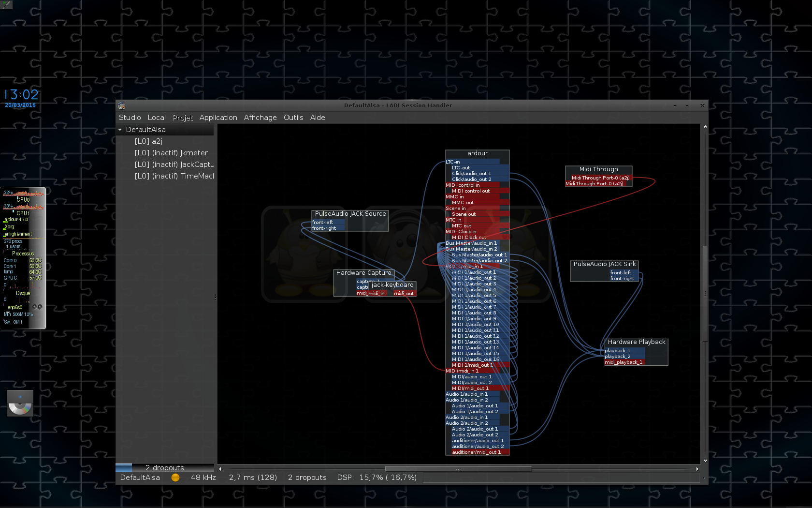Click the ardour client box title
The height and width of the screenshot is (508, 812).
click(x=478, y=153)
